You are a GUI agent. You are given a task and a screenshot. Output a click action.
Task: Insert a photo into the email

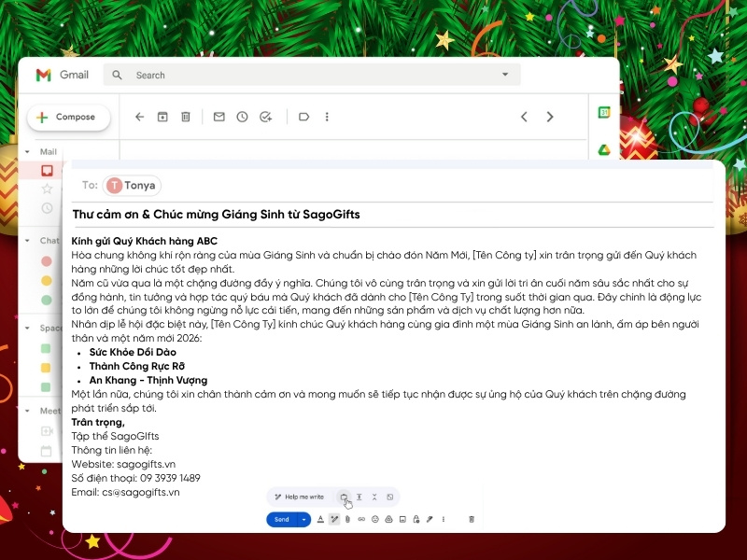click(402, 519)
